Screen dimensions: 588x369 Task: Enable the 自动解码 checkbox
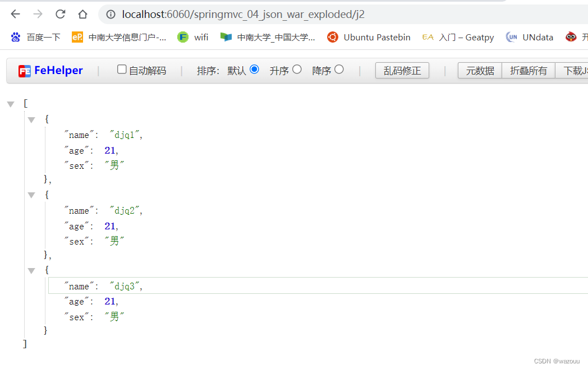tap(122, 70)
